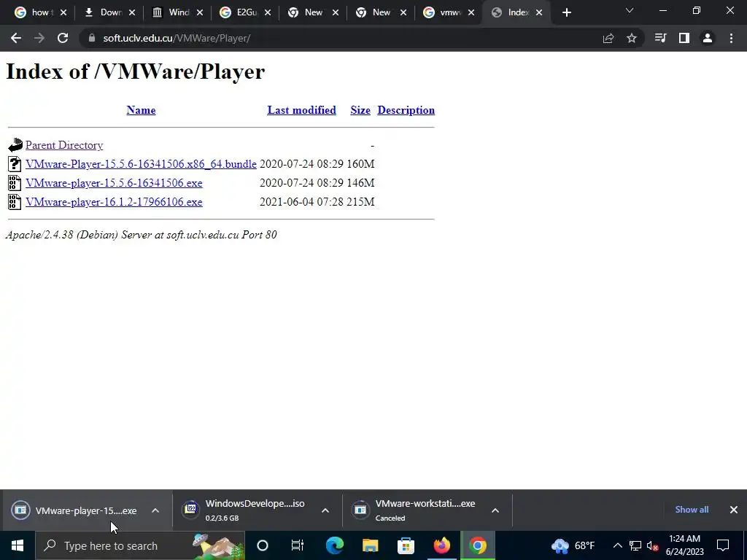Close the 'Index' tab
Screen dimensions: 747x560
[x=539, y=12]
